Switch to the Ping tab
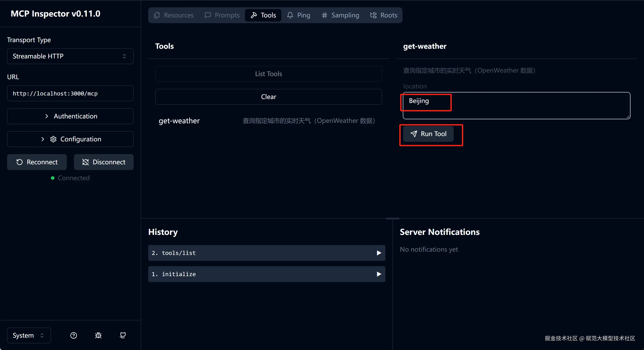 tap(299, 15)
